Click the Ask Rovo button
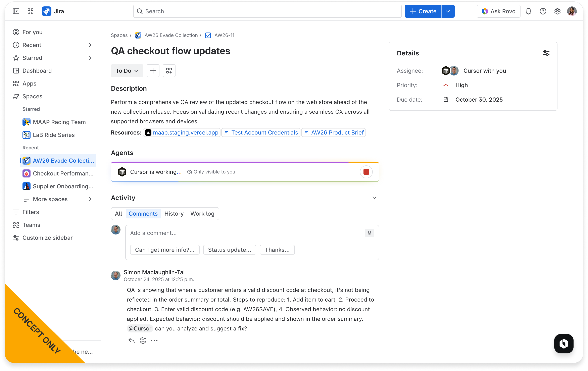 498,11
